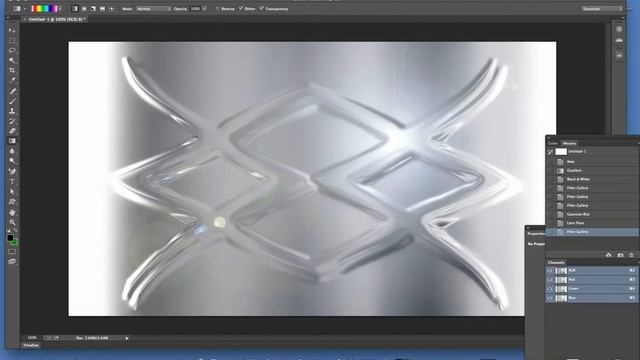The height and width of the screenshot is (360, 640).
Task: Switch to the History panel tab
Action: coord(569,143)
